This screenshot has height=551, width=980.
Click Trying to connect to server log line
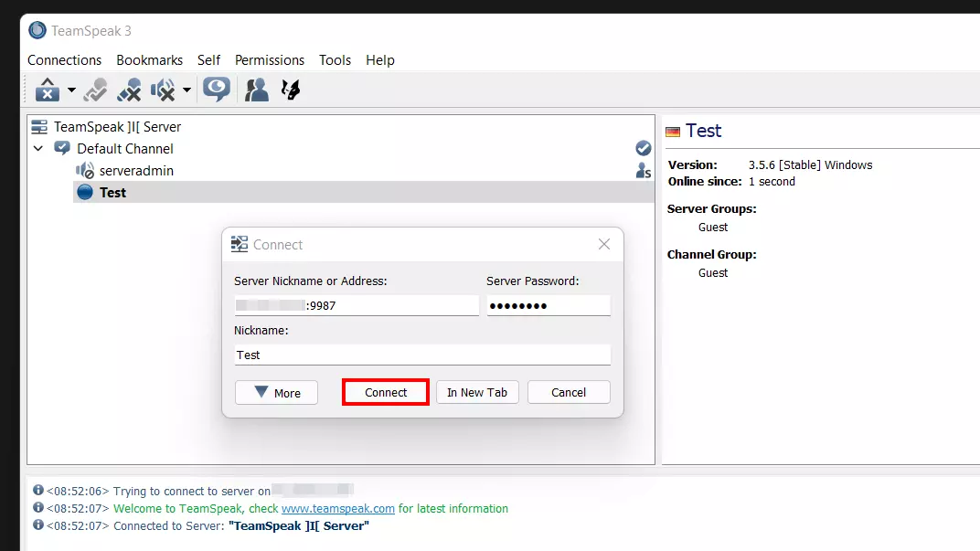click(x=192, y=491)
